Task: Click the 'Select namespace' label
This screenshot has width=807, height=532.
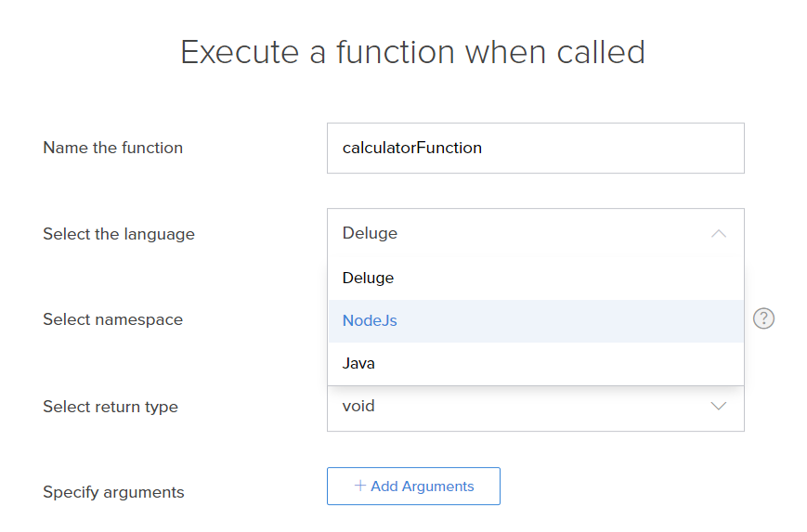Action: pos(112,319)
